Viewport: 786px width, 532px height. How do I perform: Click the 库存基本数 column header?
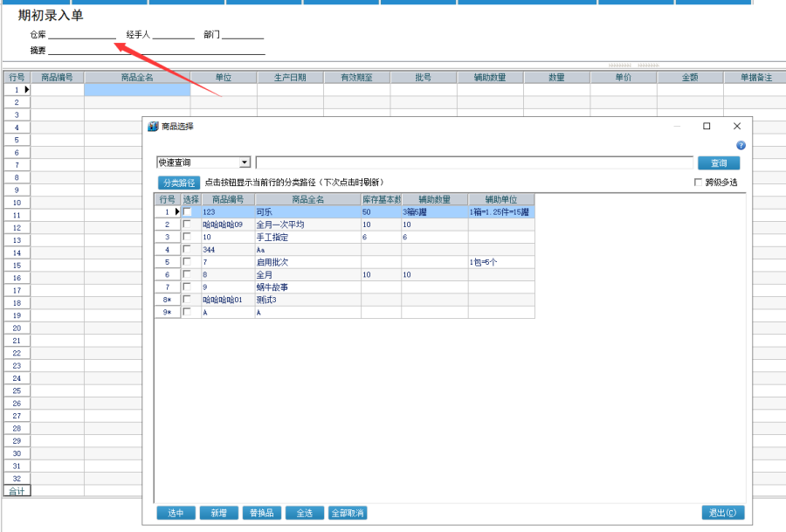tap(381, 200)
